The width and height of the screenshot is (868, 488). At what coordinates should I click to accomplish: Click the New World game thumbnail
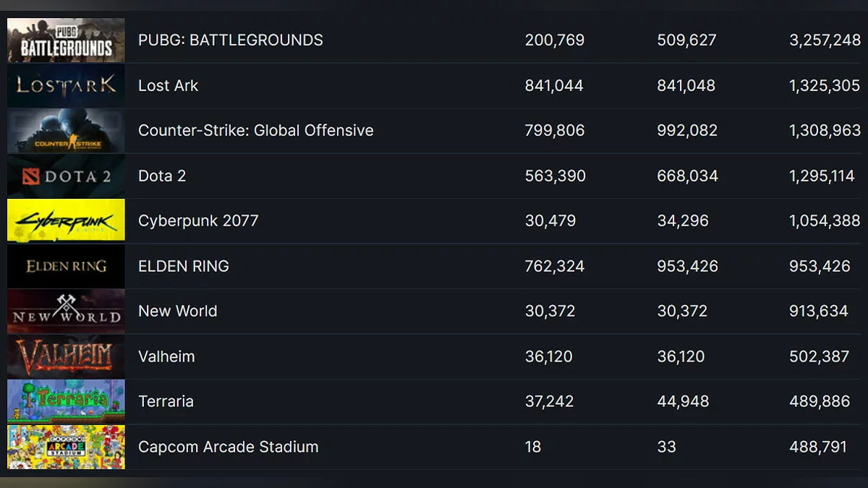66,312
